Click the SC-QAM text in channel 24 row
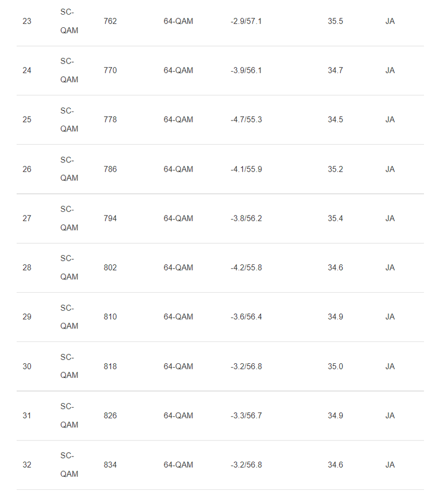The height and width of the screenshot is (504, 425). 69,70
